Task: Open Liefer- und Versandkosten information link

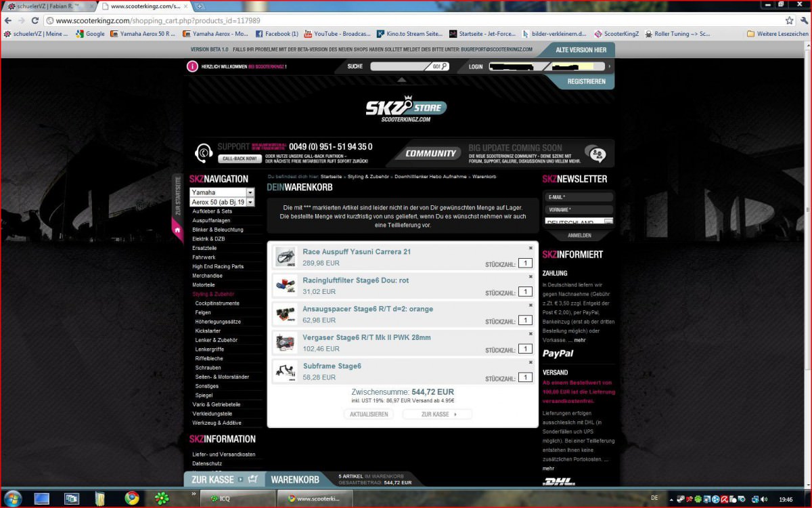Action: coord(224,454)
